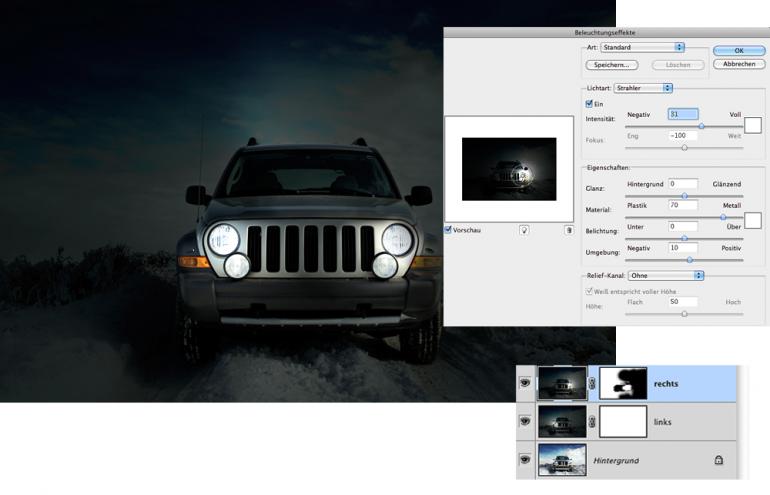The height and width of the screenshot is (495, 770).
Task: Click the link icon on the links layer
Action: (x=593, y=421)
